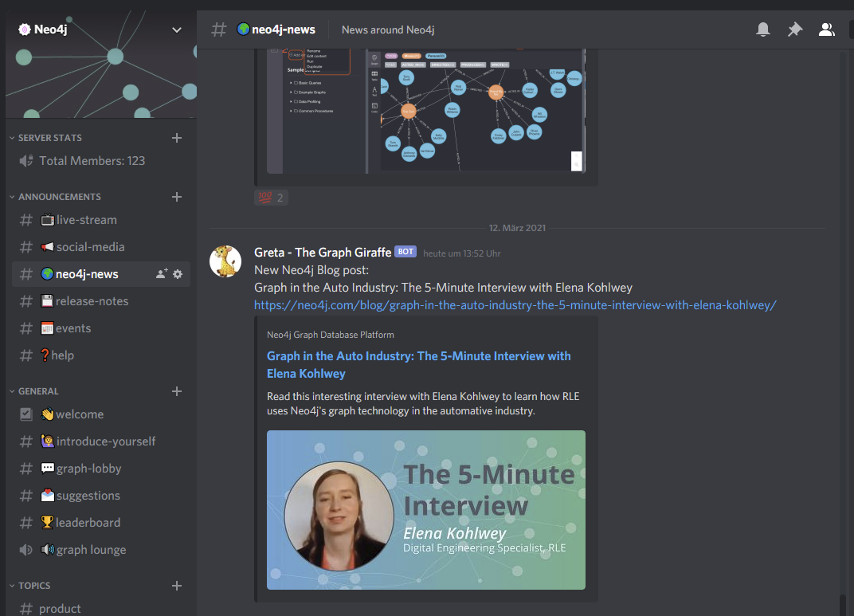Click Neo4j Graph Database Platform provider text
Screen dimensions: 854x616
(331, 335)
